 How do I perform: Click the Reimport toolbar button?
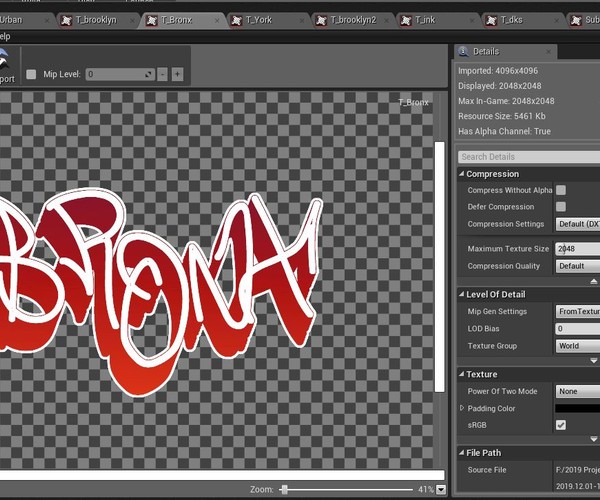pyautogui.click(x=5, y=65)
